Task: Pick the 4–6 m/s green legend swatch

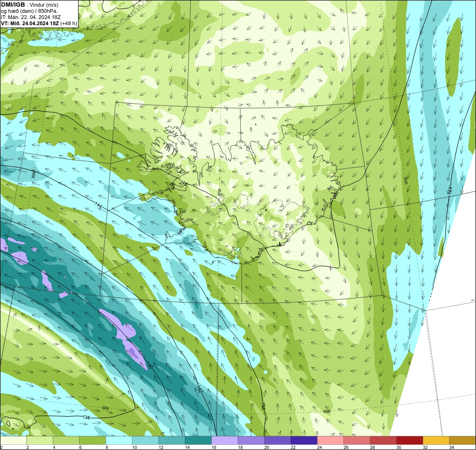Action: (66, 440)
